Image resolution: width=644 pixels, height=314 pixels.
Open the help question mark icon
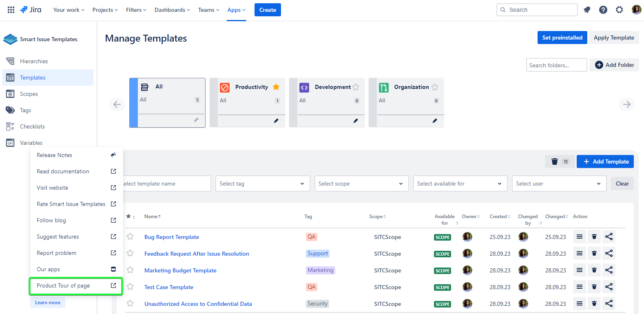pyautogui.click(x=603, y=10)
